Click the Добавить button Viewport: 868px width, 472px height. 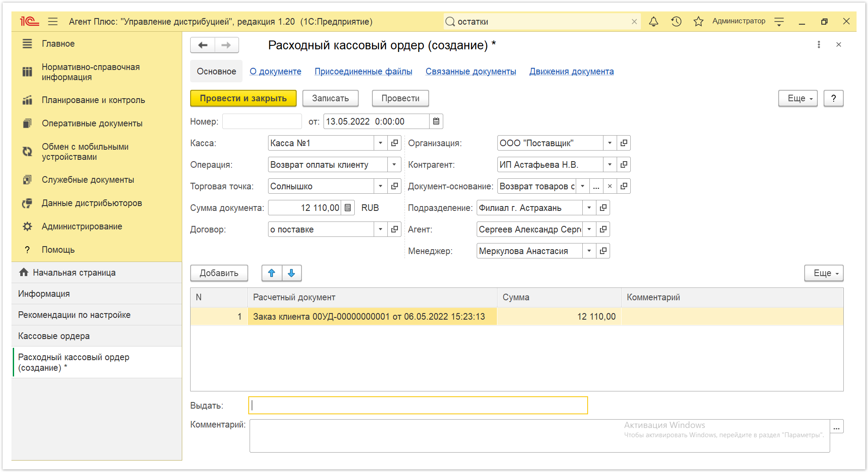pyautogui.click(x=219, y=273)
